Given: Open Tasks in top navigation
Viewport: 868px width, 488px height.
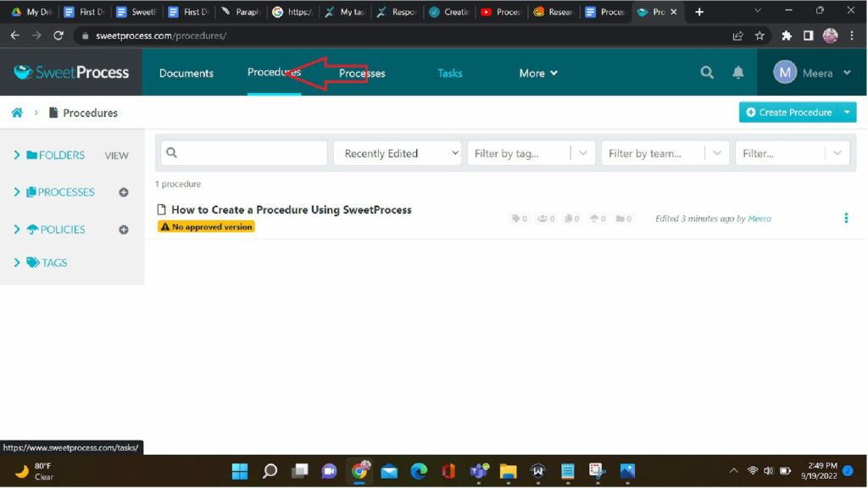Looking at the screenshot, I should tap(449, 73).
